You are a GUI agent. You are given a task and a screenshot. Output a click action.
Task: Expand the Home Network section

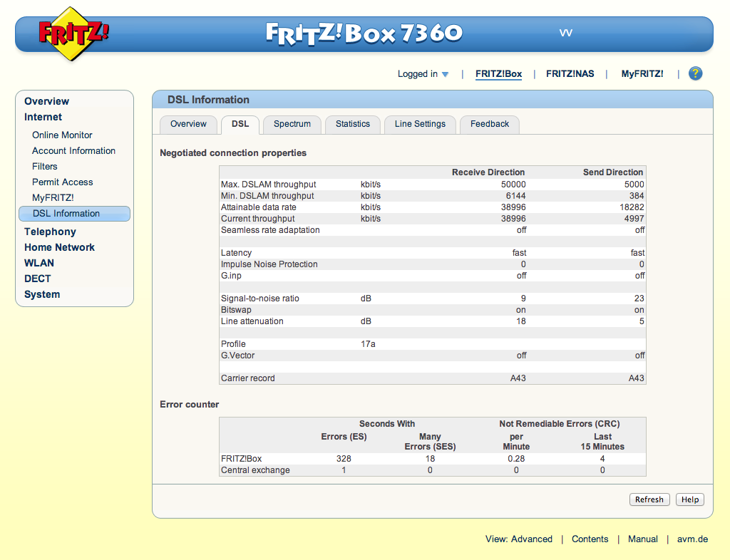point(59,247)
